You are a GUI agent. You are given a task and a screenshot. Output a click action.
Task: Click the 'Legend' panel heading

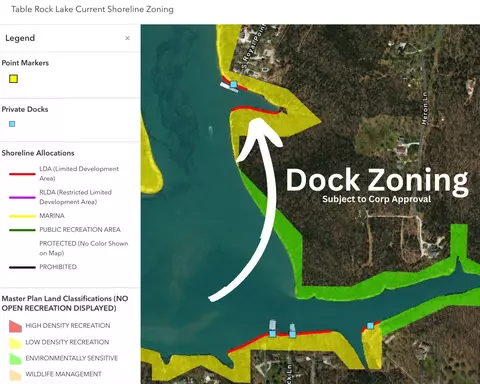20,38
